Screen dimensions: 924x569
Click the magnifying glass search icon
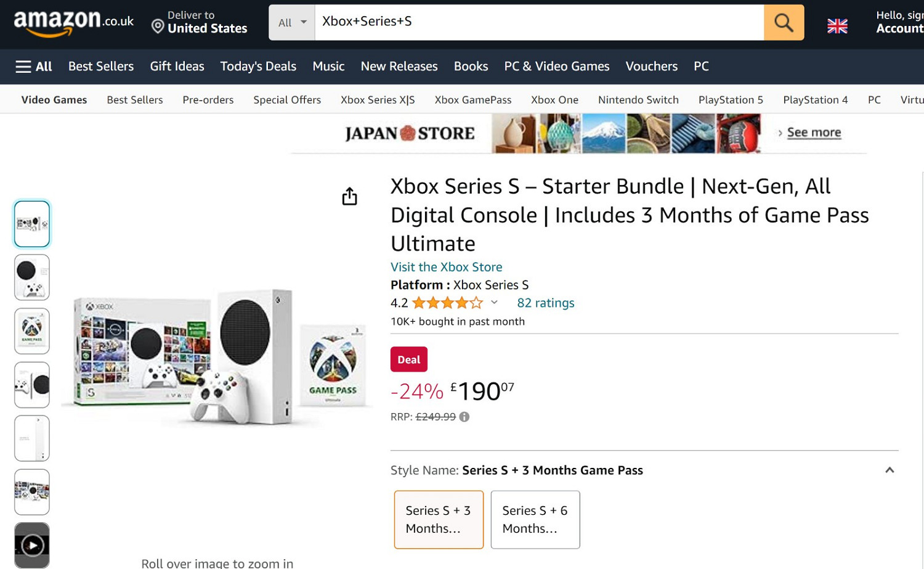(783, 22)
